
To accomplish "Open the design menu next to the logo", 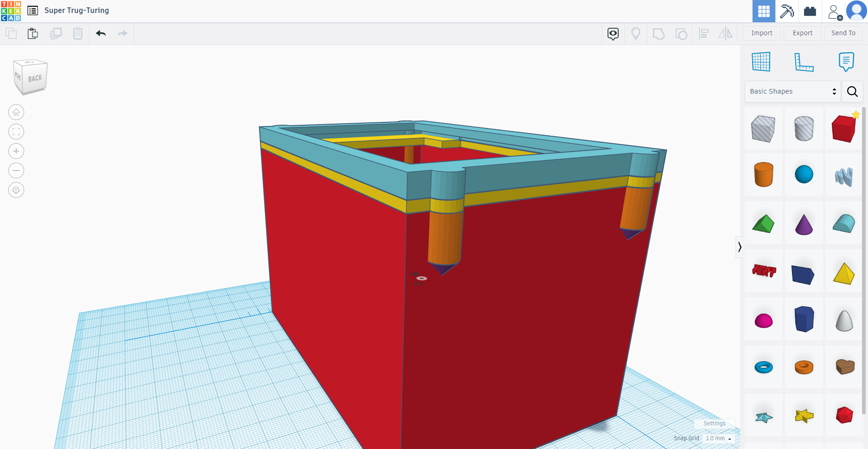I will click(32, 10).
